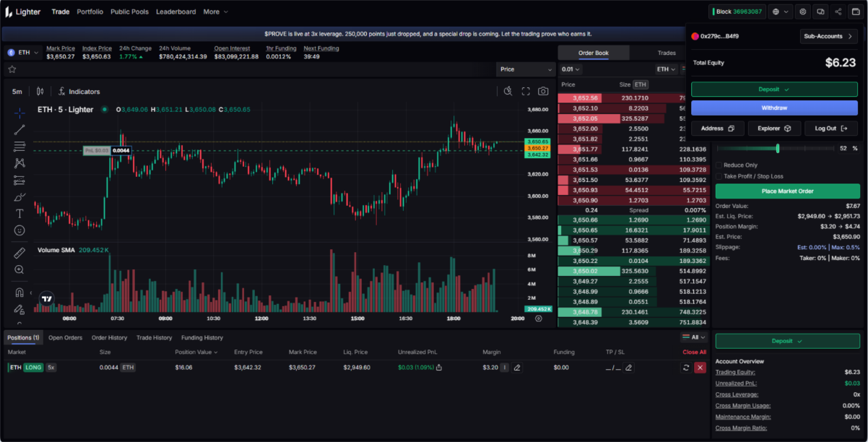Edit TP/SL for the ETH position
The image size is (868, 442).
tap(628, 368)
